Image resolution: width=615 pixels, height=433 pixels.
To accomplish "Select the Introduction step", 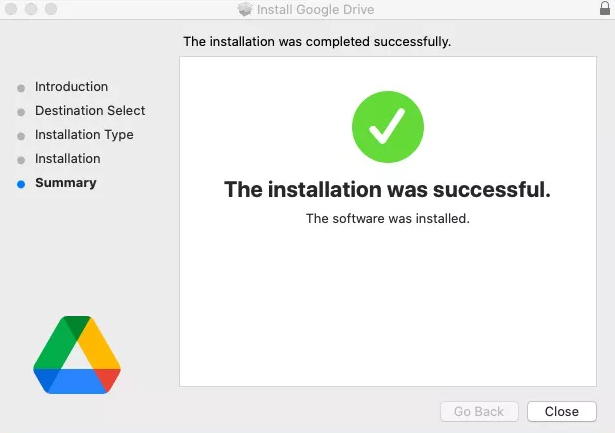I will (x=71, y=87).
